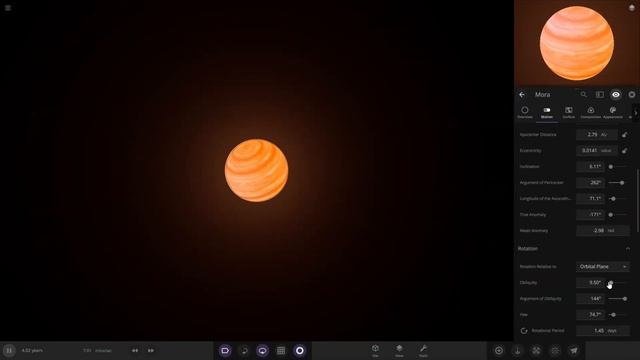640x360 pixels.
Task: Toggle object labels view button
Action: tap(225, 351)
